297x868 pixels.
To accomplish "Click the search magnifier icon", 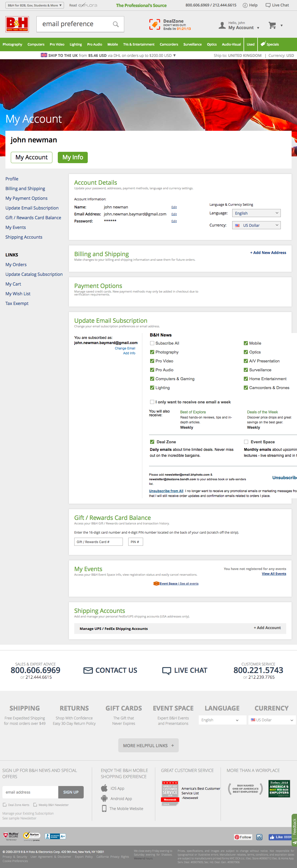I will [x=116, y=24].
